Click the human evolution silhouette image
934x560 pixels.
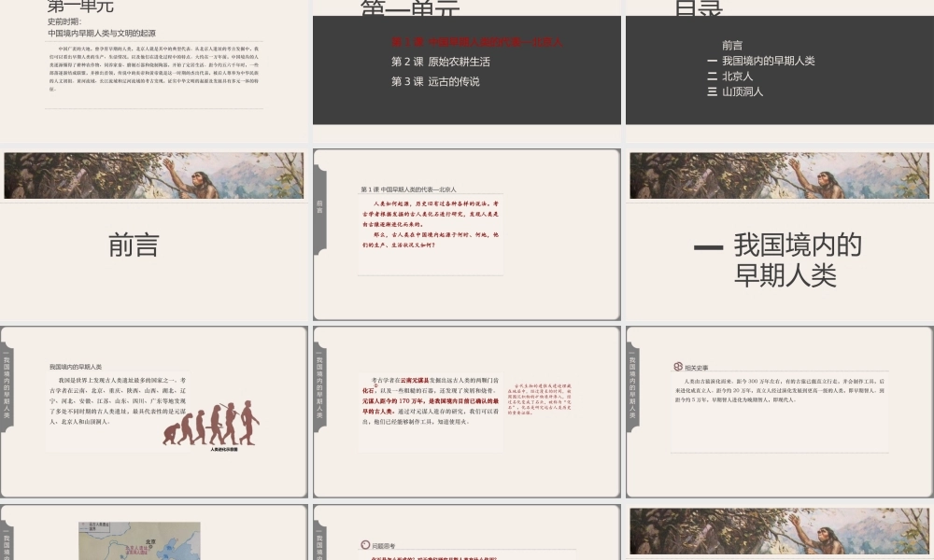[x=211, y=423]
